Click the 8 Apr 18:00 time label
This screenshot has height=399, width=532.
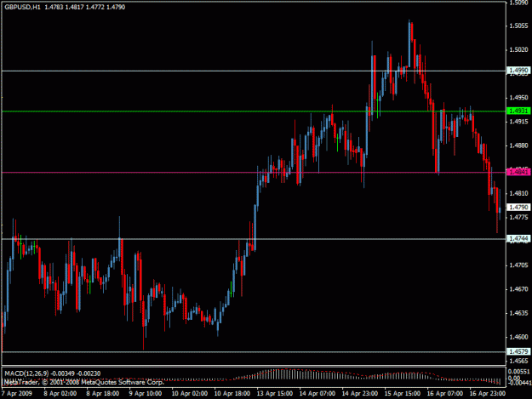pos(102,394)
